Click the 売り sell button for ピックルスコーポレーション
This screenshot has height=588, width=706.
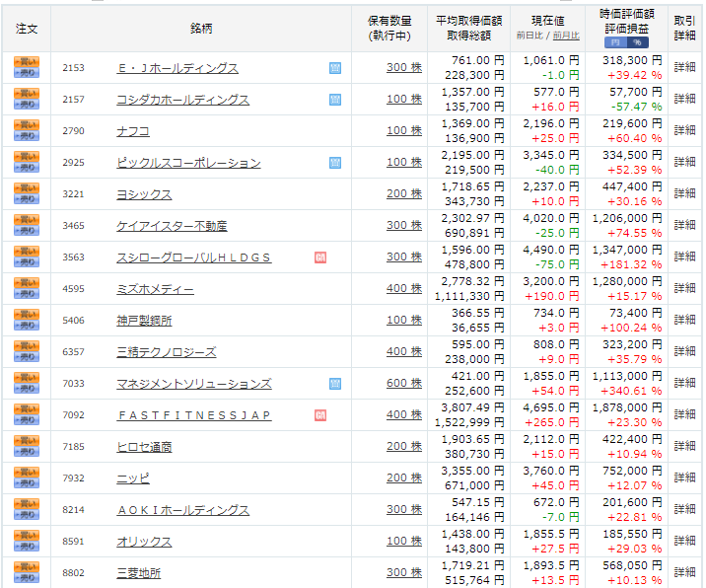27,167
